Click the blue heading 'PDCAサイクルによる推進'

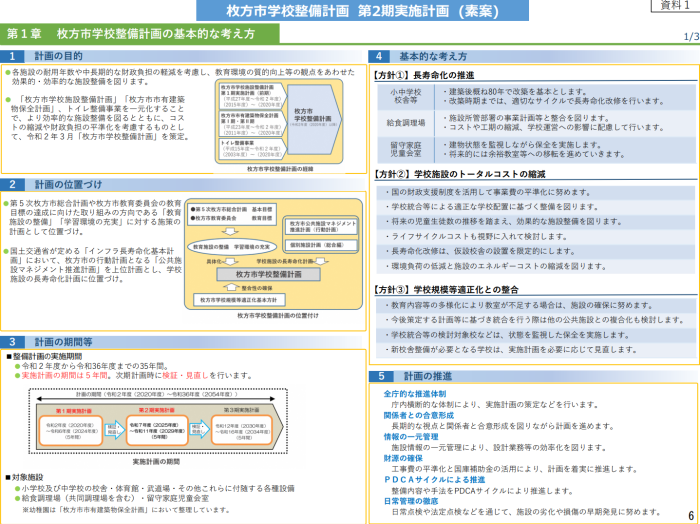click(434, 479)
